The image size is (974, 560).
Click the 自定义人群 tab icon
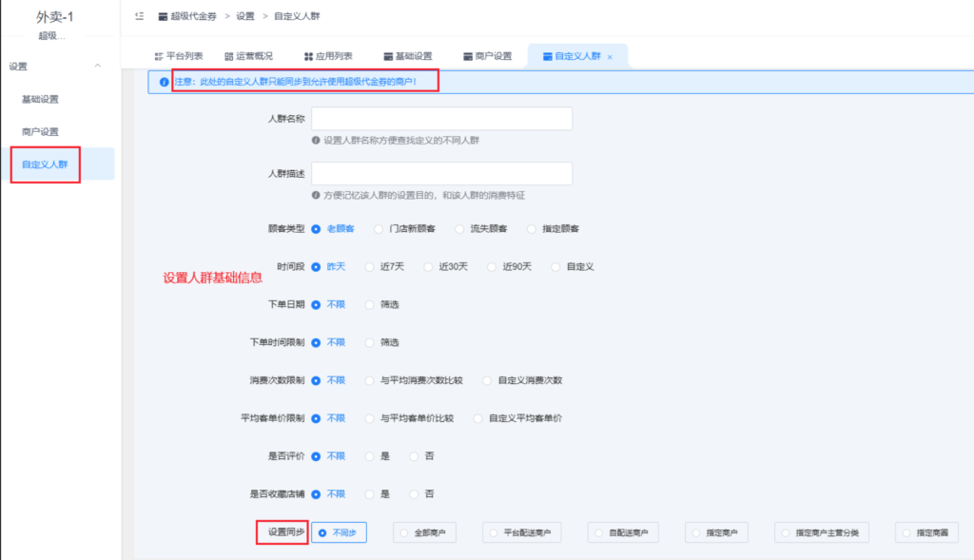pos(549,55)
